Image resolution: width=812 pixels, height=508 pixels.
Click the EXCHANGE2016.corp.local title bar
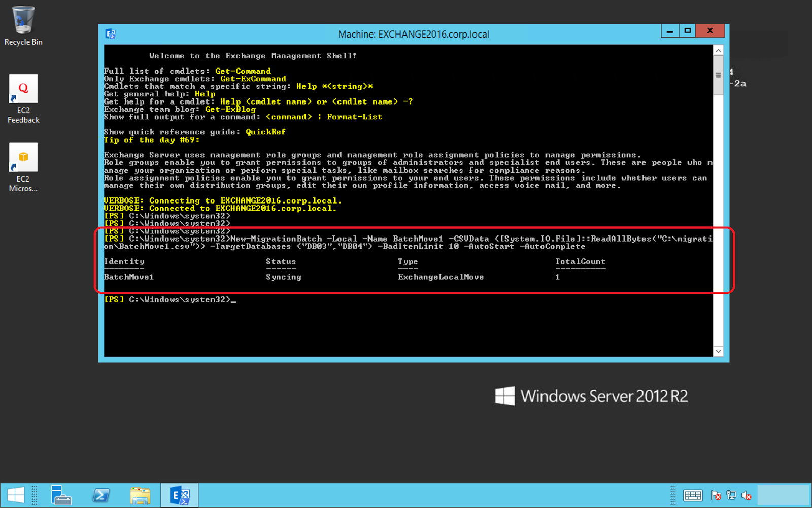(414, 34)
